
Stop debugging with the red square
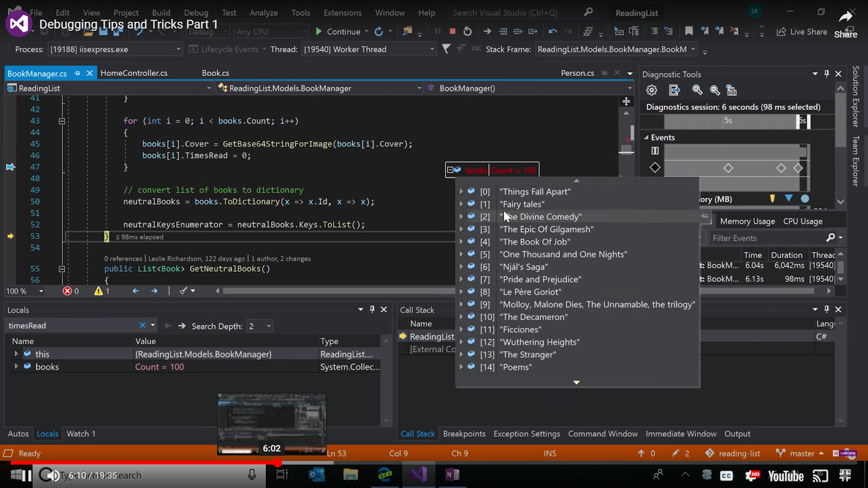click(x=452, y=31)
